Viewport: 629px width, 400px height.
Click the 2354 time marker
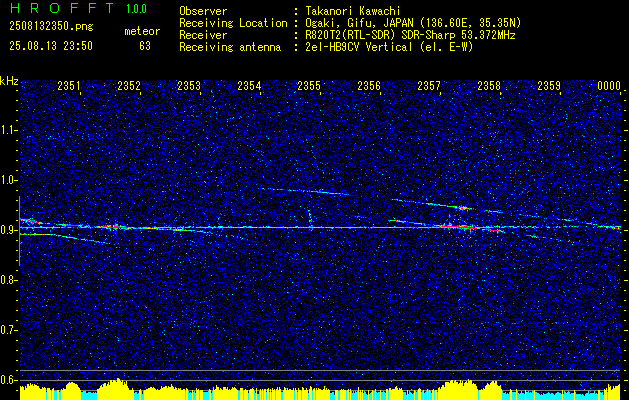(x=249, y=85)
